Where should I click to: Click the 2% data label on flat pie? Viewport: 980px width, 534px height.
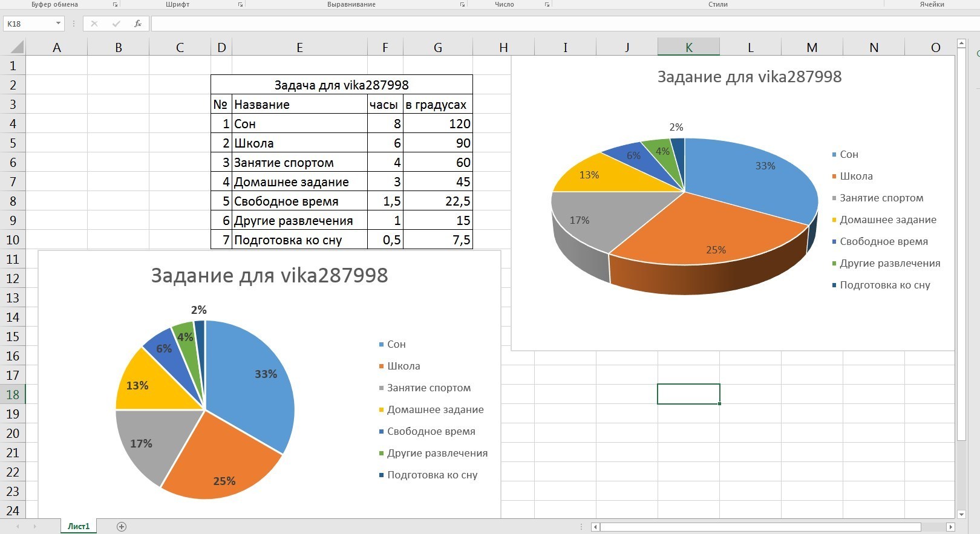coord(199,310)
